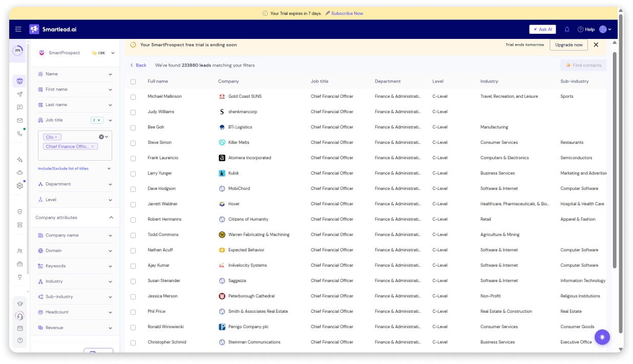Open the headset support icon

(19, 316)
